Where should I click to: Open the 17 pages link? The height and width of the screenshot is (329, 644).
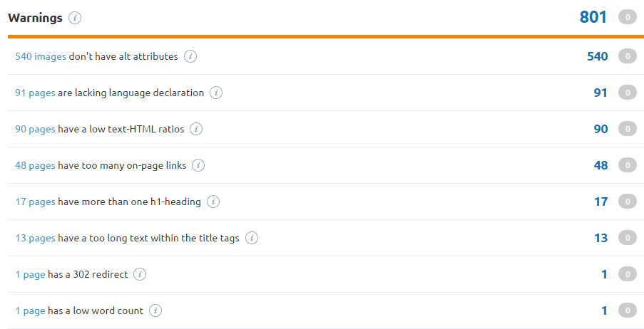pyautogui.click(x=36, y=202)
